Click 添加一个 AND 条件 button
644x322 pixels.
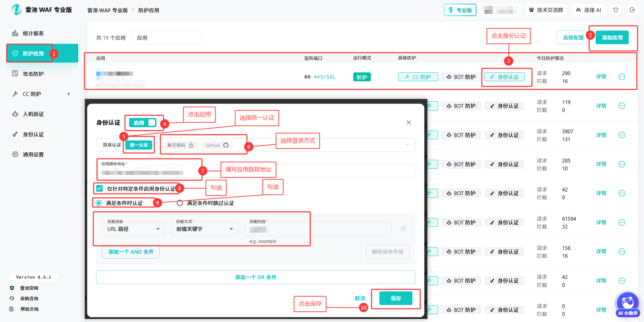131,251
